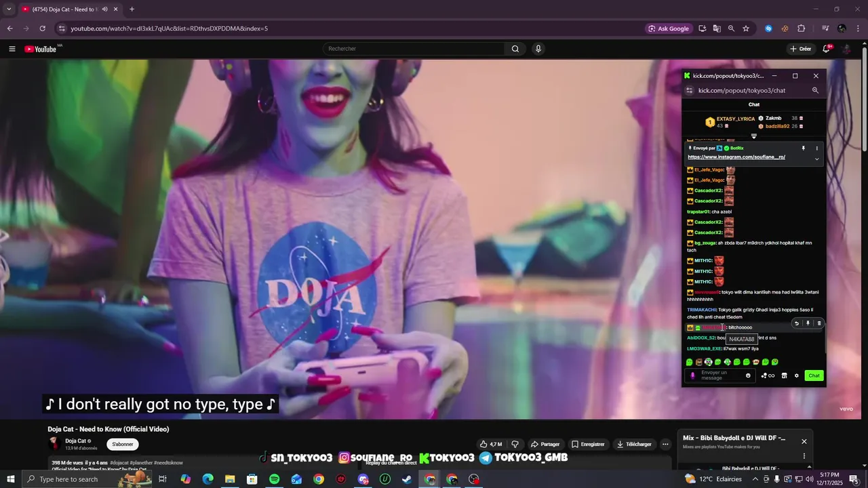The width and height of the screenshot is (868, 488).
Task: Click the Télécharger download button
Action: click(634, 445)
